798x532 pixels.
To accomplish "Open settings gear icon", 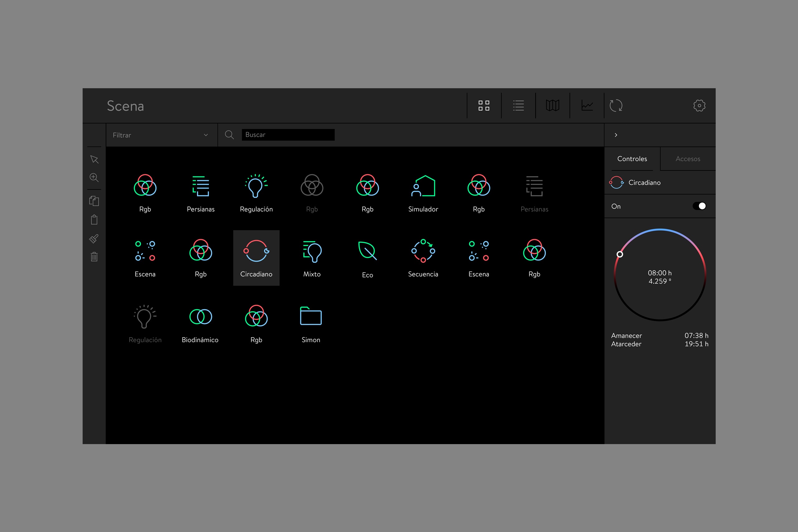I will [699, 106].
